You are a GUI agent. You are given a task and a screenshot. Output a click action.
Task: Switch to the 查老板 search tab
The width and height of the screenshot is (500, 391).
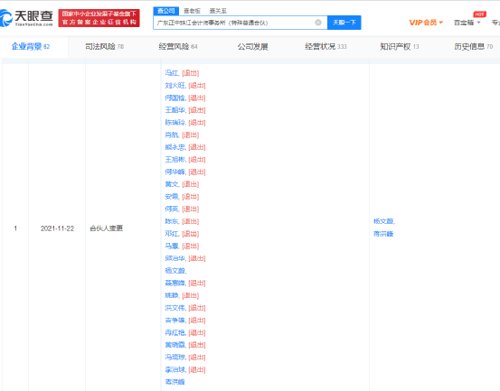tap(192, 11)
